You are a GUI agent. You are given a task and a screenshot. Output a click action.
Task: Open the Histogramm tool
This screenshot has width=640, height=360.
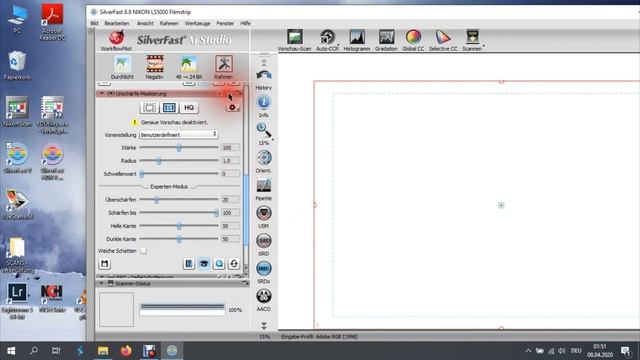click(357, 40)
